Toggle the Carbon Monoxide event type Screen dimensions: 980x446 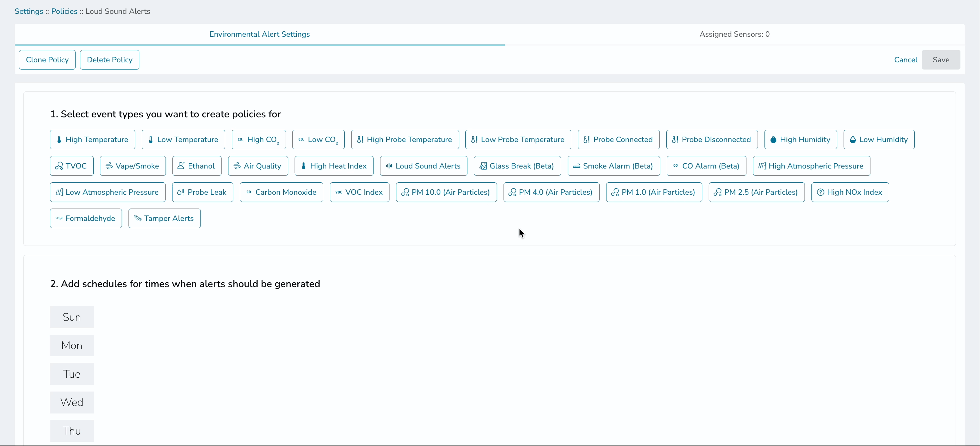pos(281,192)
